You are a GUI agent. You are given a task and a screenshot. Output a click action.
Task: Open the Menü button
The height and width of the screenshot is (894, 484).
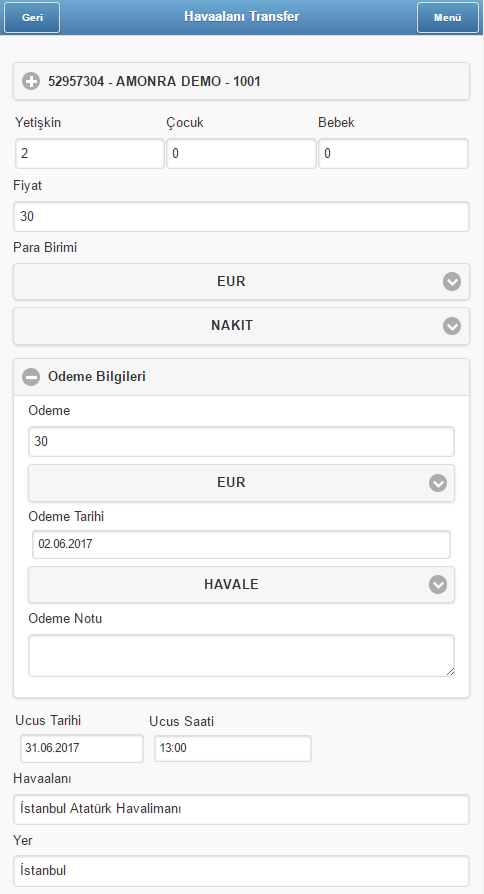point(448,18)
